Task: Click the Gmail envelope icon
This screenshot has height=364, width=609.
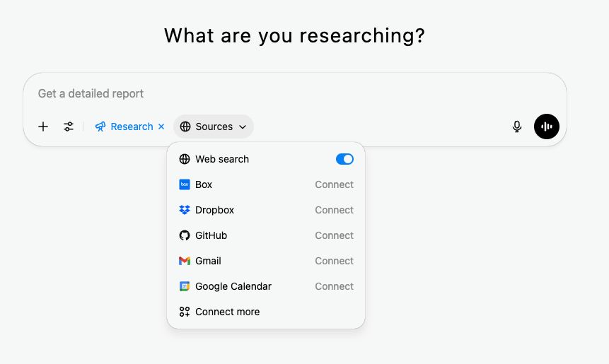Action: coord(185,261)
